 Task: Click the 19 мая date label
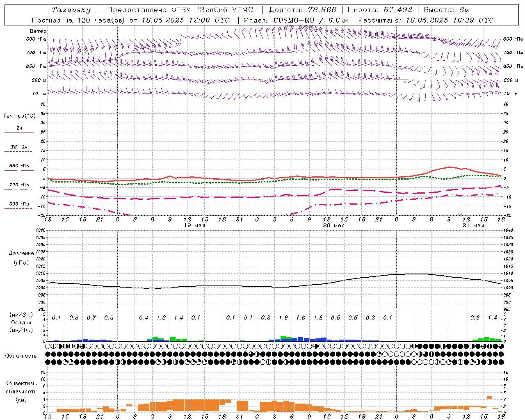point(194,226)
